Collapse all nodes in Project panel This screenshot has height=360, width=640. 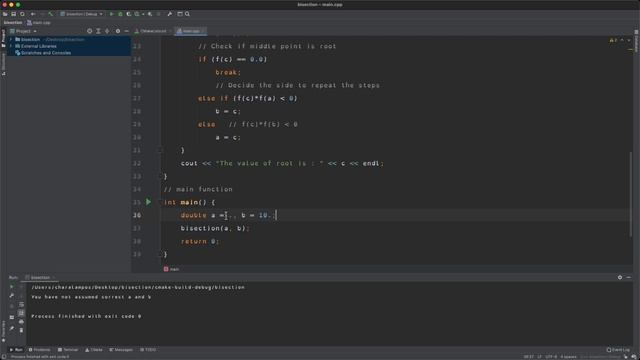pyautogui.click(x=107, y=31)
